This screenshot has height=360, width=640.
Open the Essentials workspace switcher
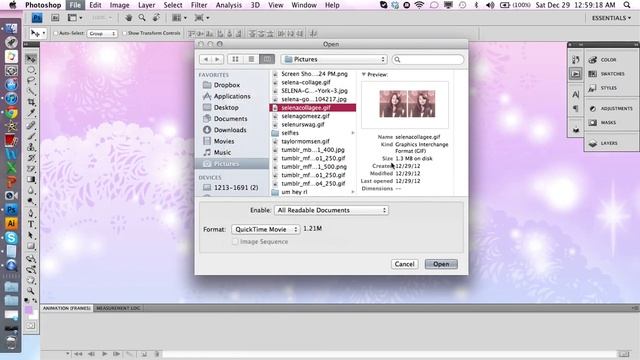pyautogui.click(x=611, y=18)
